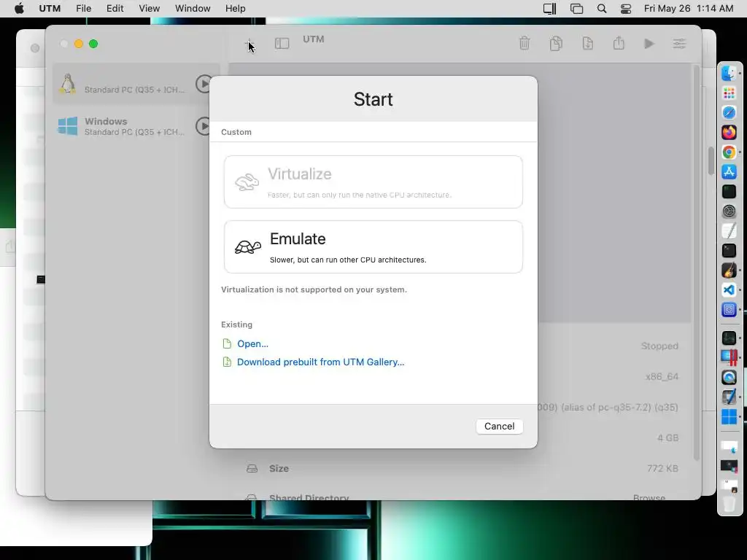Click the share VM toolbar icon

(619, 43)
